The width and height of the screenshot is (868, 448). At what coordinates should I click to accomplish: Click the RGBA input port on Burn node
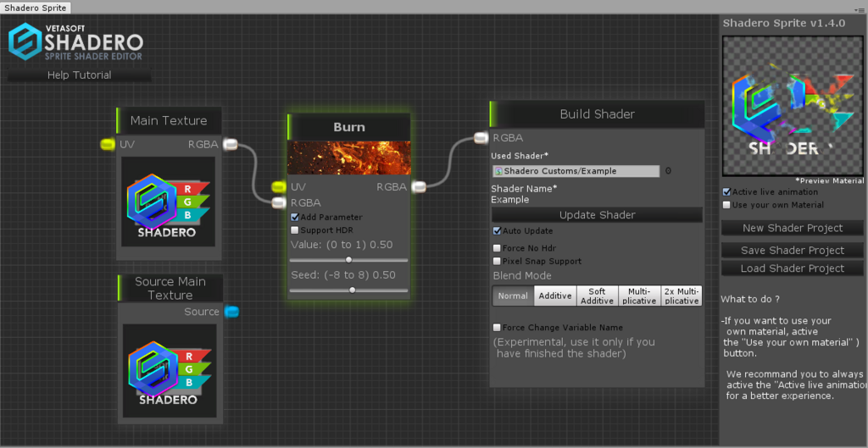[x=279, y=203]
